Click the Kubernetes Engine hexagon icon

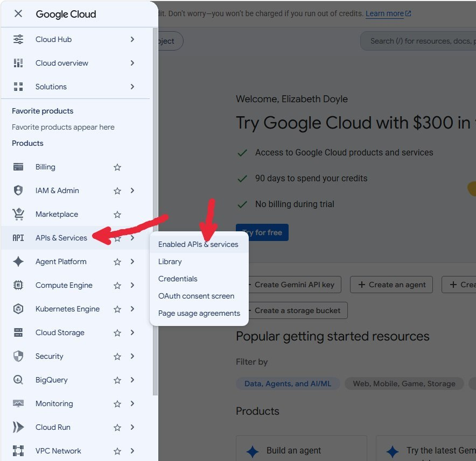(x=18, y=309)
